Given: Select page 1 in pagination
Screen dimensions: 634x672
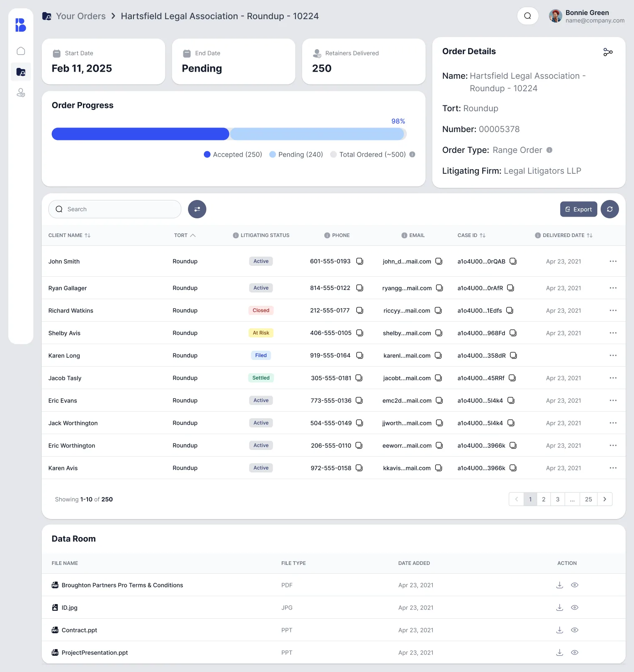Looking at the screenshot, I should point(530,499).
